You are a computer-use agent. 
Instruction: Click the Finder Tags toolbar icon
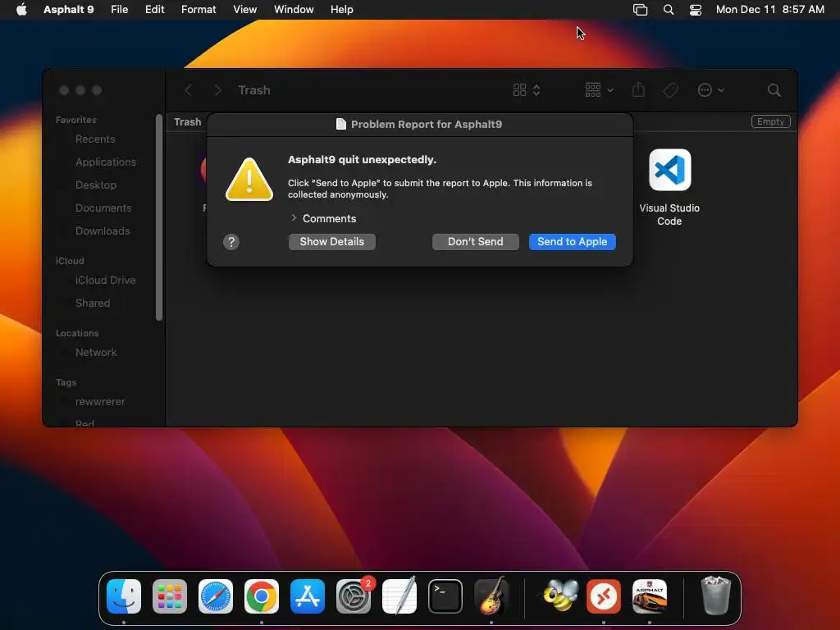(670, 90)
